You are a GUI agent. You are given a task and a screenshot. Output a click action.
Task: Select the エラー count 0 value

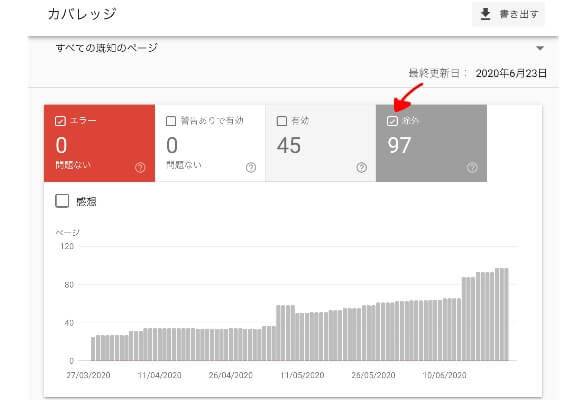(x=61, y=145)
